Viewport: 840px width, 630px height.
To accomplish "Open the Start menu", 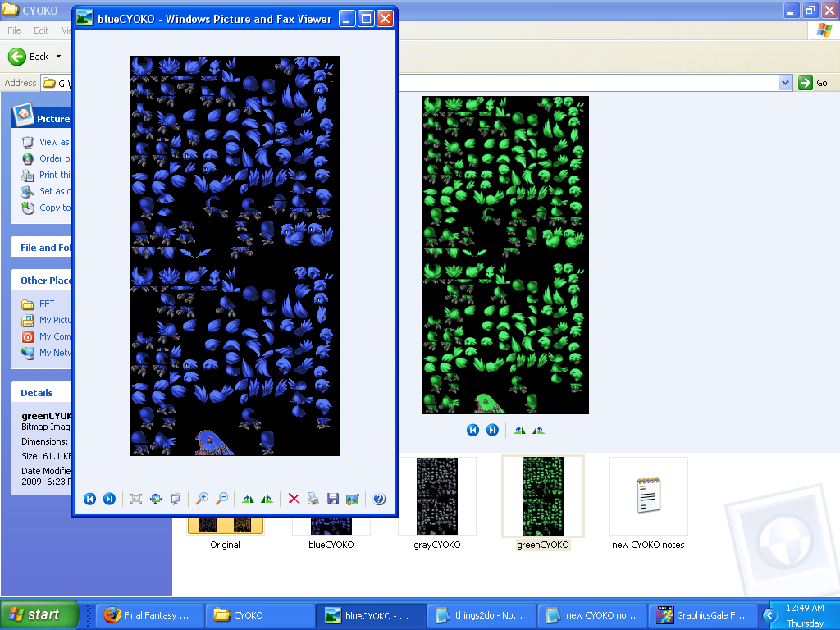I will click(39, 615).
